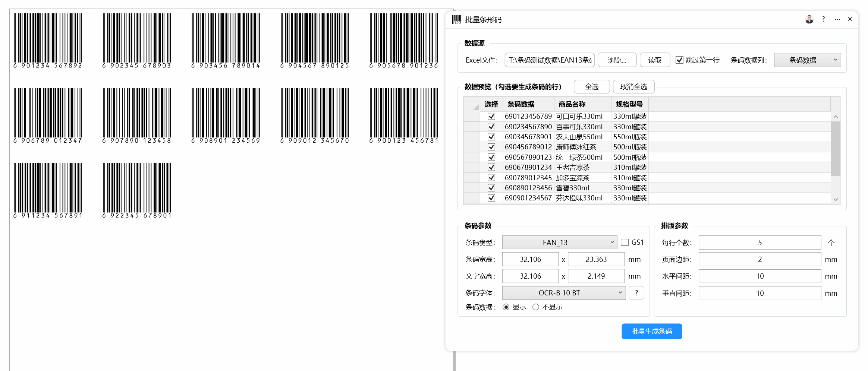Enable the GS1 checkbox

625,242
